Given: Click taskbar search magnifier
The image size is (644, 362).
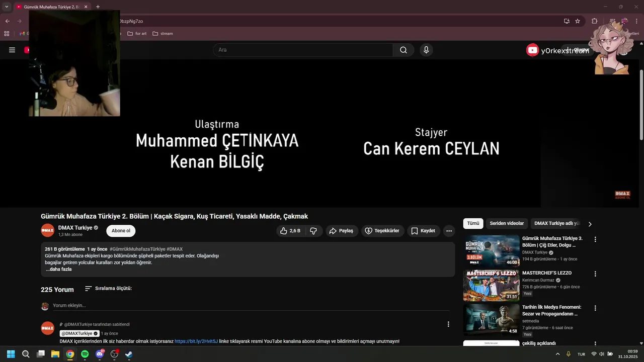Looking at the screenshot, I should tap(26, 354).
